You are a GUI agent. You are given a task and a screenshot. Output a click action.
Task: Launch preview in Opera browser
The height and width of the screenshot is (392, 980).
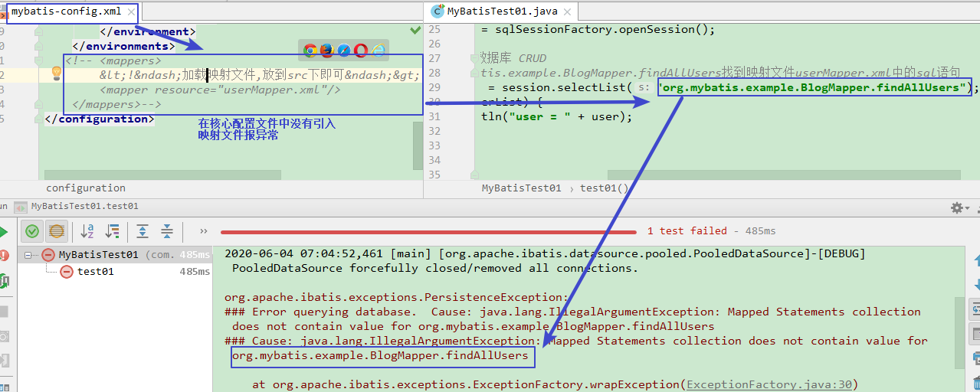pyautogui.click(x=361, y=51)
